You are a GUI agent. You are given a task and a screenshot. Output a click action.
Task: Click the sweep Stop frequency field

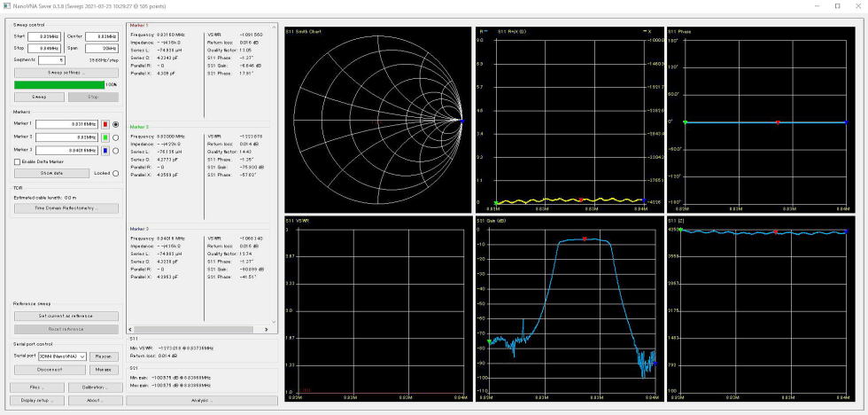point(44,48)
